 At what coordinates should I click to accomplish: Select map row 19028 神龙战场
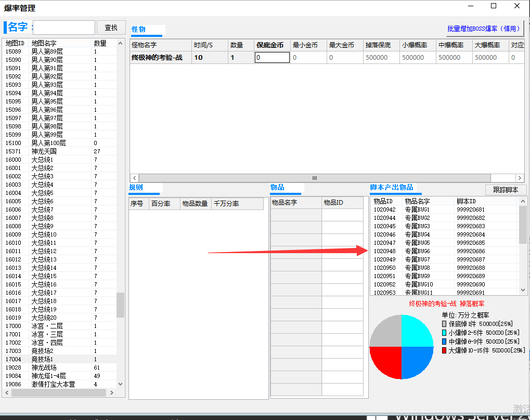tap(59, 367)
